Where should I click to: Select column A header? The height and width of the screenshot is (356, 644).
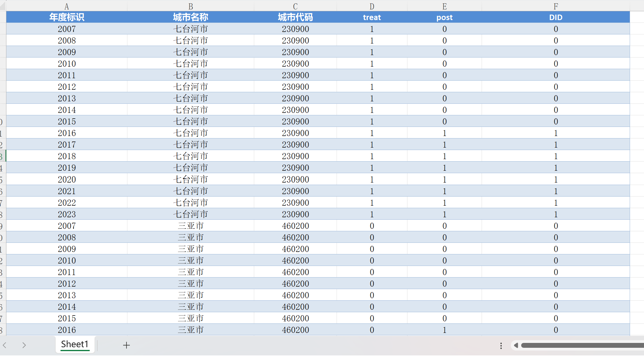67,6
